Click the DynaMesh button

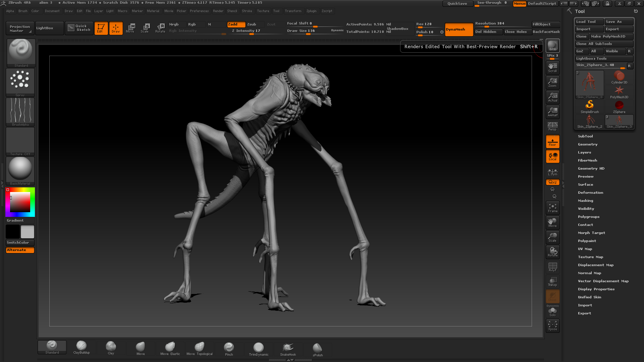(x=459, y=29)
